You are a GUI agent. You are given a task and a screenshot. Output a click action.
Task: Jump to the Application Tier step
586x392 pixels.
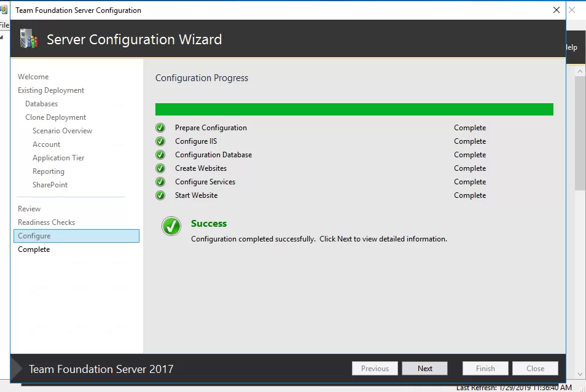(58, 158)
